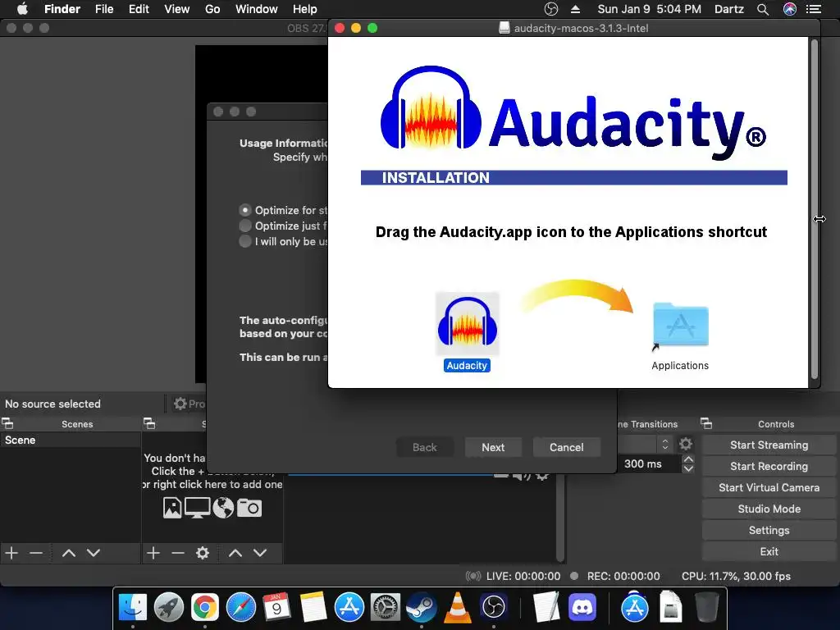
Task: Open Trash in the Dock
Action: pyautogui.click(x=706, y=608)
